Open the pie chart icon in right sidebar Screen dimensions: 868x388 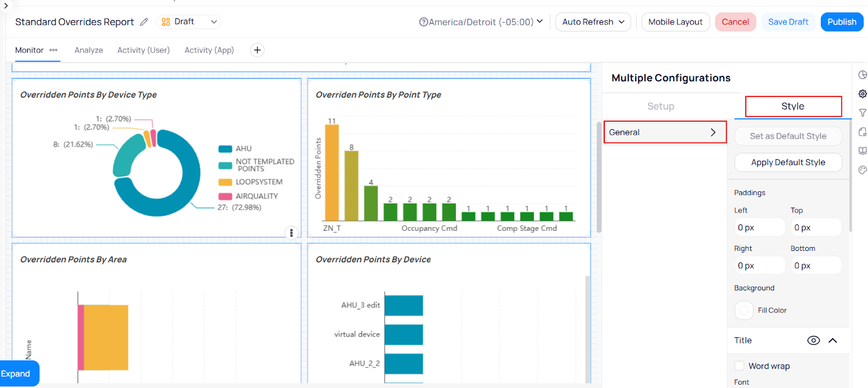coord(863,75)
